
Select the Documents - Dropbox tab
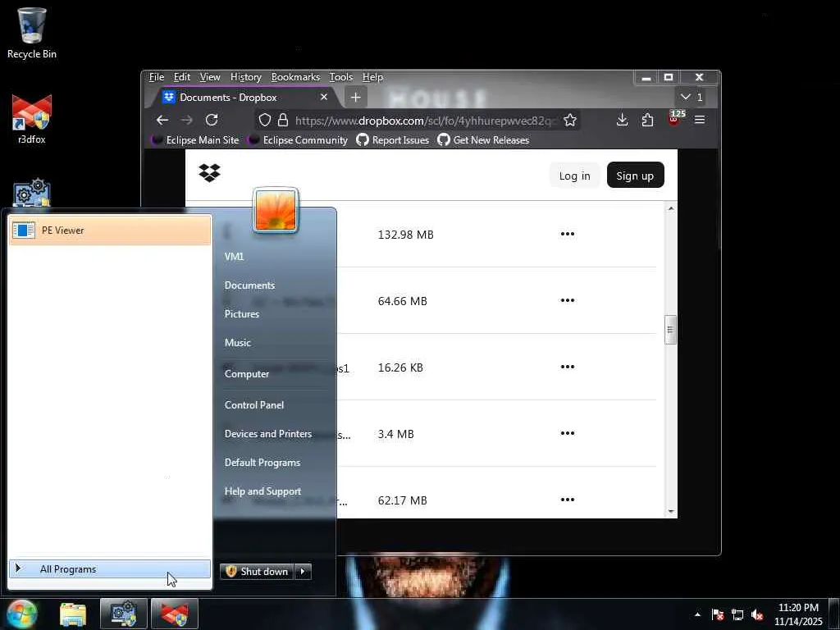245,98
